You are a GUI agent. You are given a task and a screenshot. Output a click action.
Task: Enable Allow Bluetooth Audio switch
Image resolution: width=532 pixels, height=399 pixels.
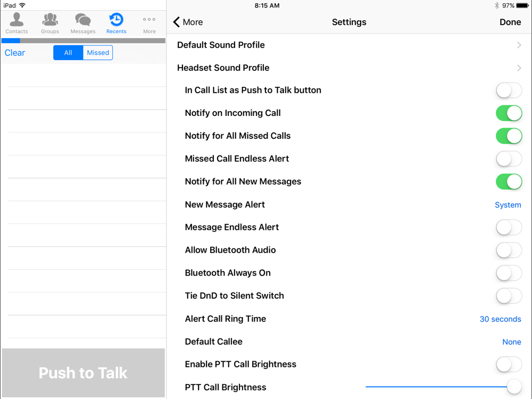coord(509,250)
